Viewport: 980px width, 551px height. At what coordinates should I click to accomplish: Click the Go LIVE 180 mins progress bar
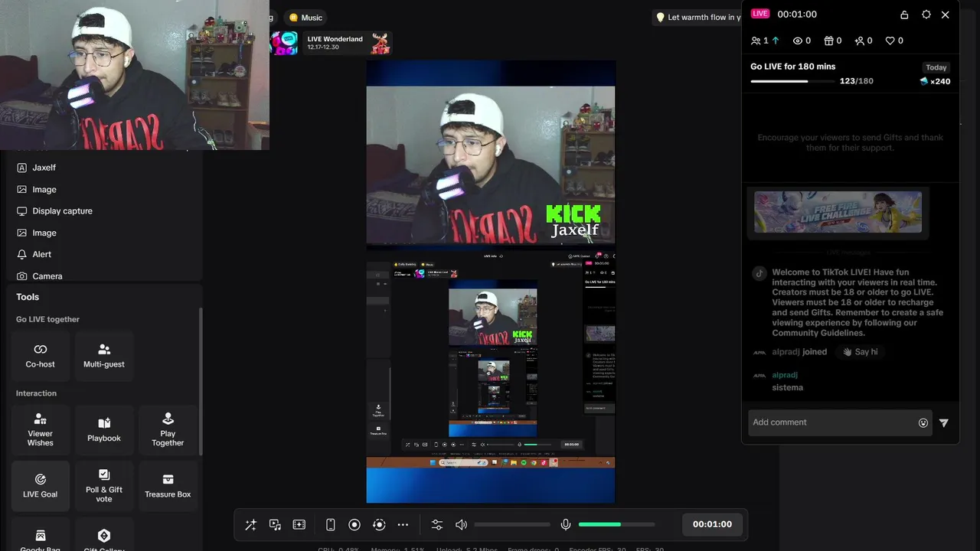click(792, 81)
